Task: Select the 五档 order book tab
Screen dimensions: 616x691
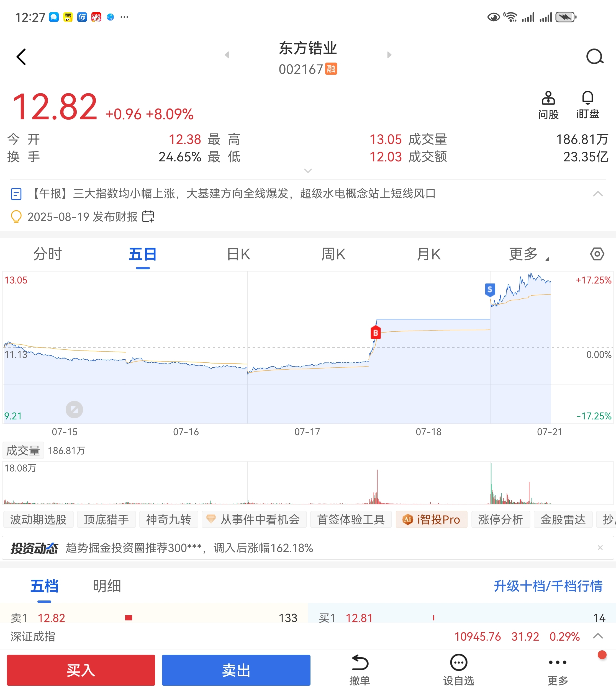Action: point(44,586)
